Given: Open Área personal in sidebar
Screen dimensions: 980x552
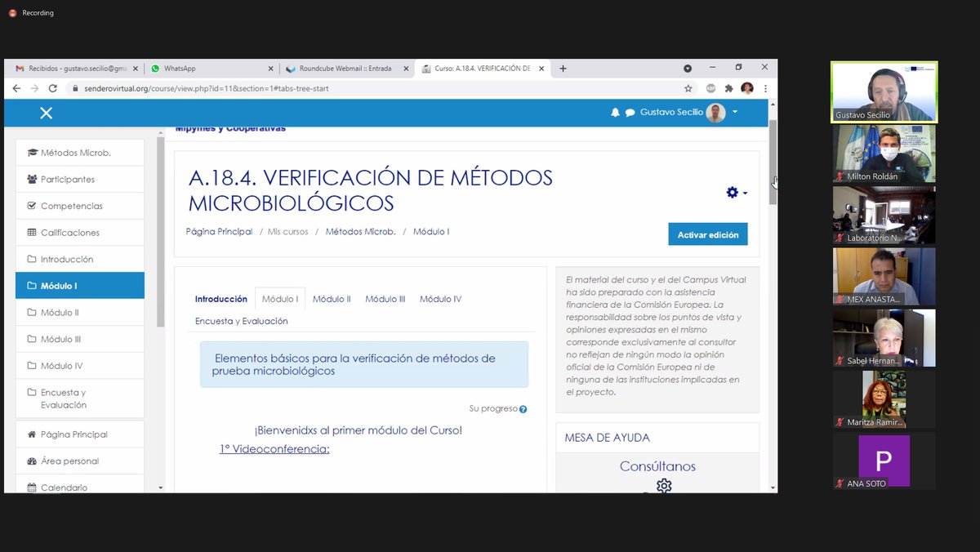Looking at the screenshot, I should [80, 461].
